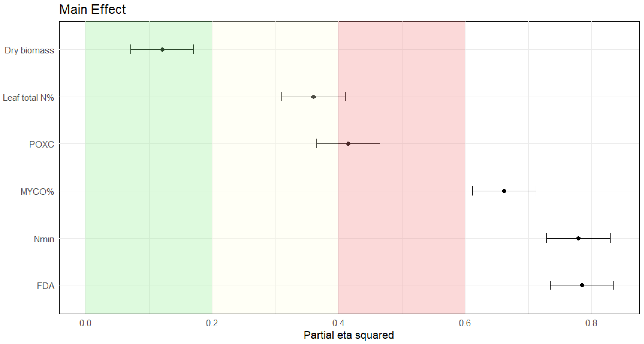
Task: Click the 0.8 x-axis tick label
Action: click(591, 323)
